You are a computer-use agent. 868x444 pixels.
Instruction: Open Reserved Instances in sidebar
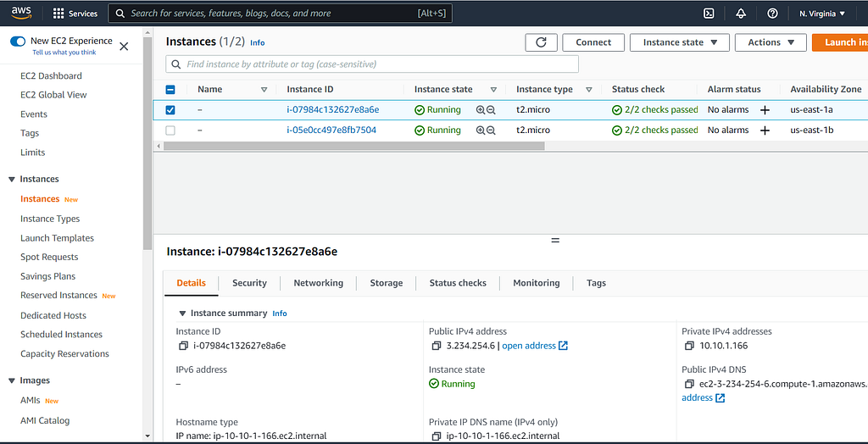(58, 296)
